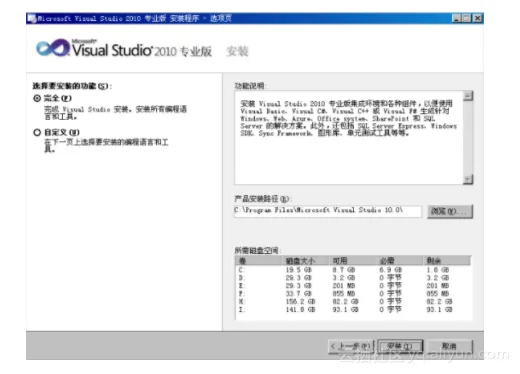Image resolution: width=520 pixels, height=374 pixels.
Task: Go back with the 上一步 button
Action: [x=351, y=347]
